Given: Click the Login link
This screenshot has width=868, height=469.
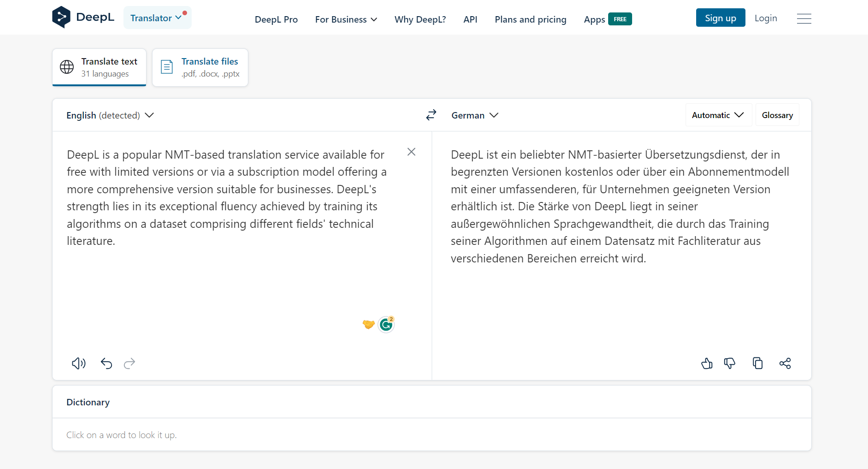Looking at the screenshot, I should [766, 18].
